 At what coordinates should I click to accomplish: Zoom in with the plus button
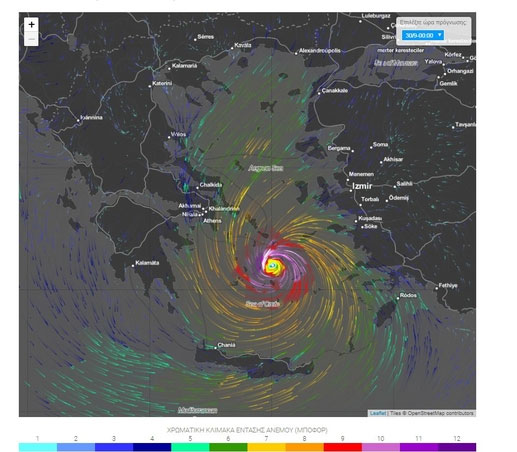[31, 24]
